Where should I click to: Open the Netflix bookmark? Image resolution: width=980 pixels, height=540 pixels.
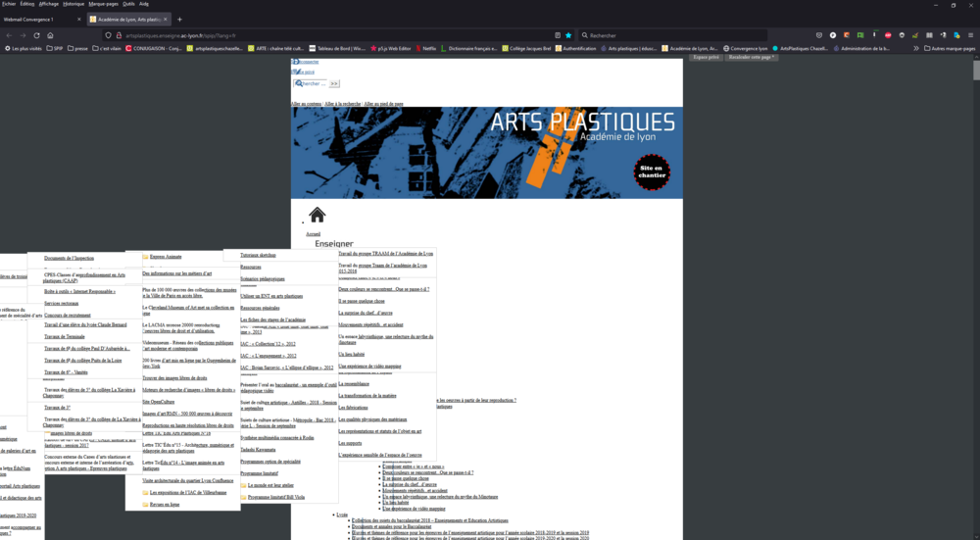click(425, 48)
